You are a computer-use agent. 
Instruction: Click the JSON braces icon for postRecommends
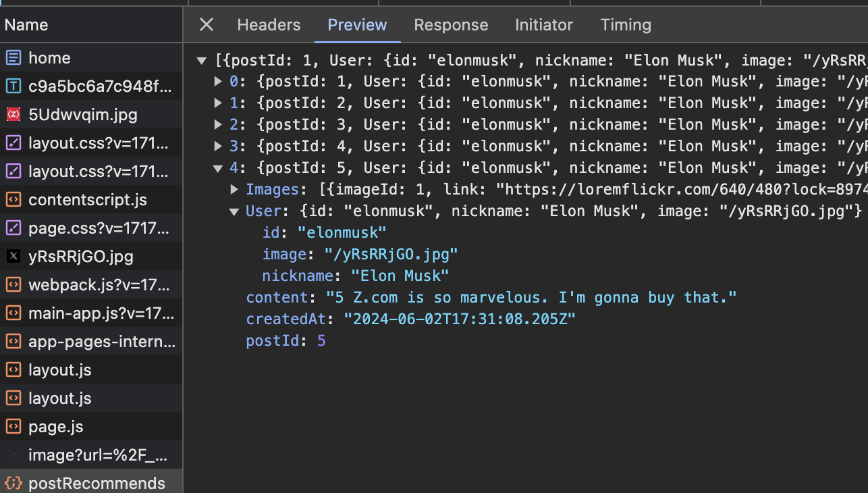coord(13,484)
